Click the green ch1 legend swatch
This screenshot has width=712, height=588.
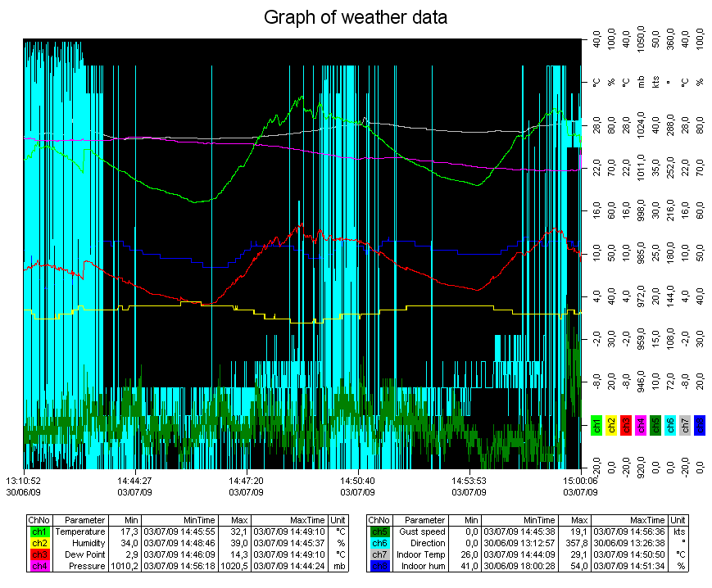coord(596,425)
